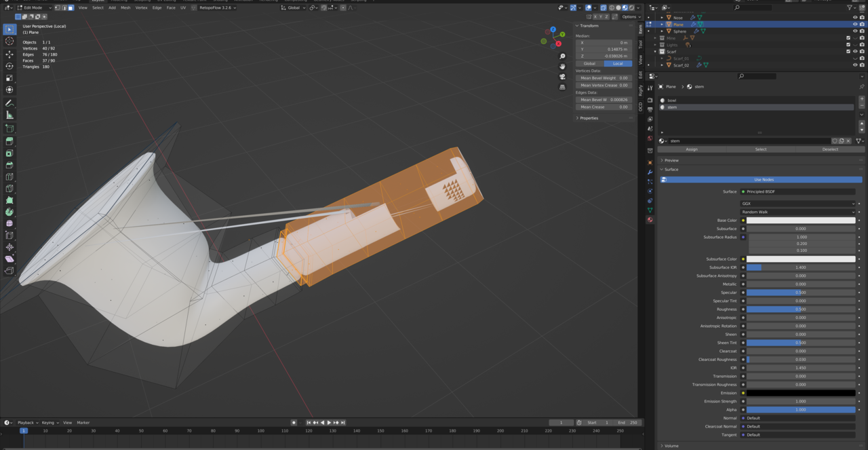This screenshot has height=450, width=868.
Task: Select the Extrude Region tool
Action: 9,141
